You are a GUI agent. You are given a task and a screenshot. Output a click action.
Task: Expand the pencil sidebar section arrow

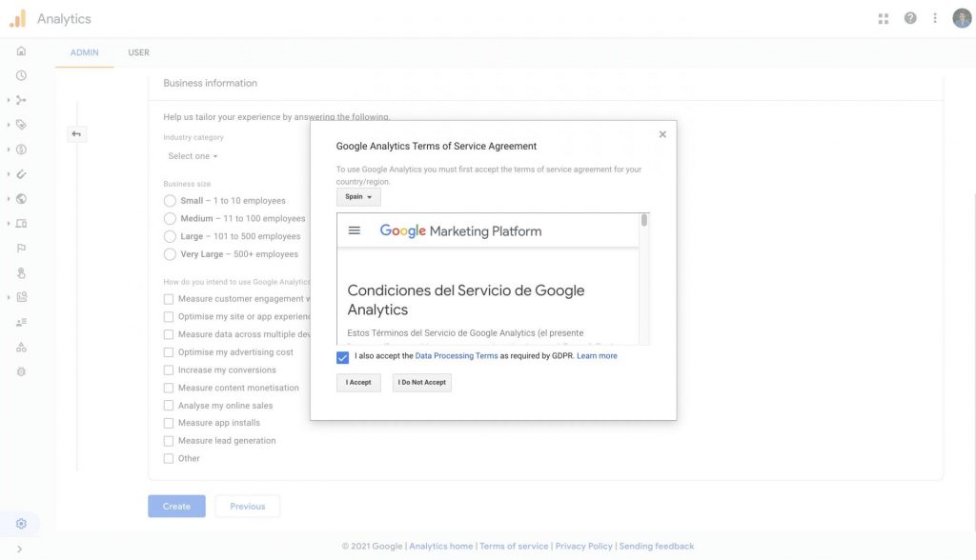pyautogui.click(x=8, y=174)
